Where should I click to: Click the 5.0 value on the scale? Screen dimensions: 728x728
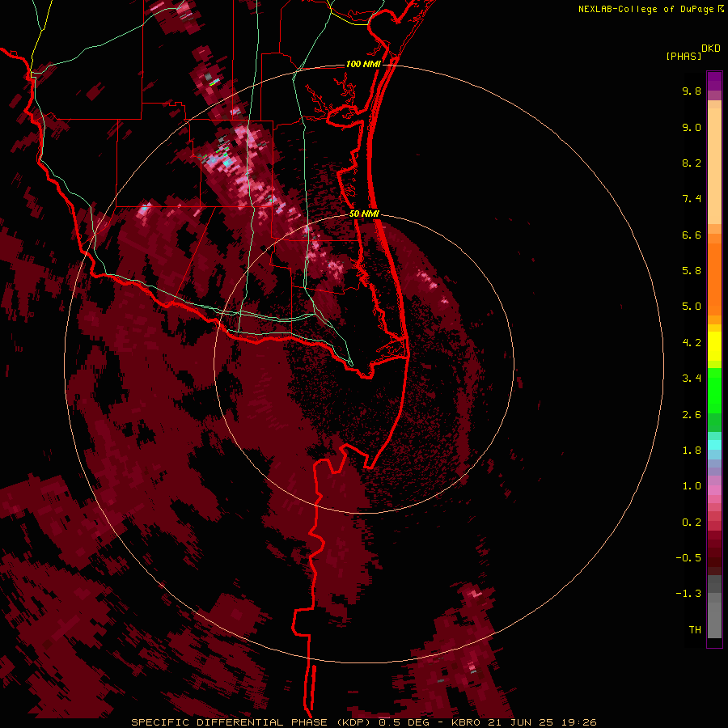pyautogui.click(x=692, y=307)
